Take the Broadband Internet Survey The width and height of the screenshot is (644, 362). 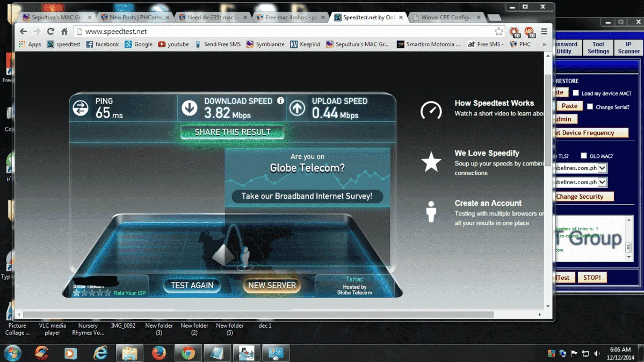(x=307, y=196)
